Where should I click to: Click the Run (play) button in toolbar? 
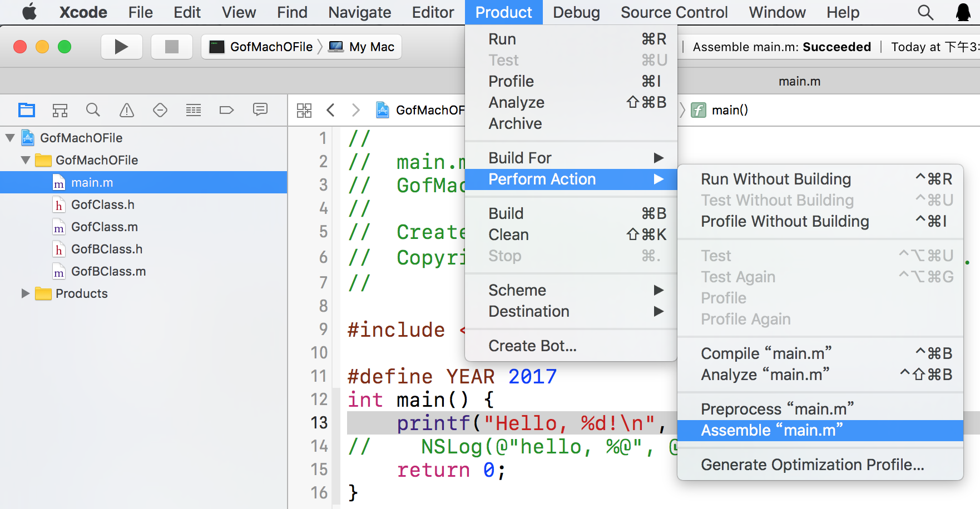pos(121,47)
